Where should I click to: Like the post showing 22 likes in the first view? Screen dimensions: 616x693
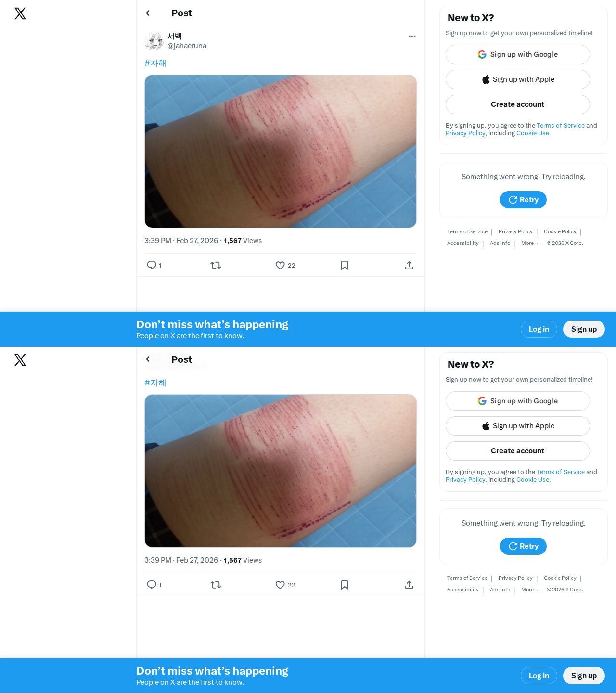tap(280, 265)
